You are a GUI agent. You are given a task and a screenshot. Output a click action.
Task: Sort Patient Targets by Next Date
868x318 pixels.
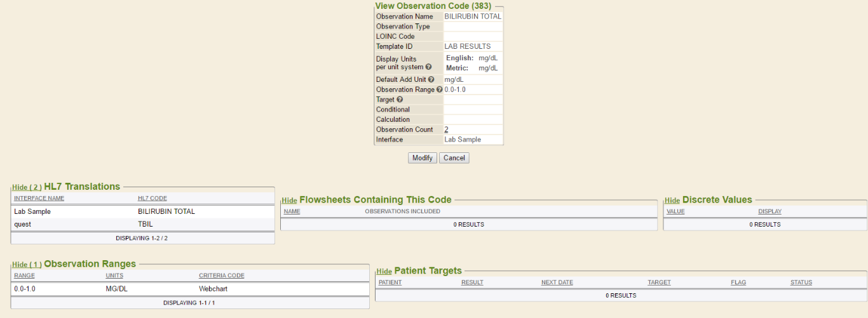(x=557, y=282)
